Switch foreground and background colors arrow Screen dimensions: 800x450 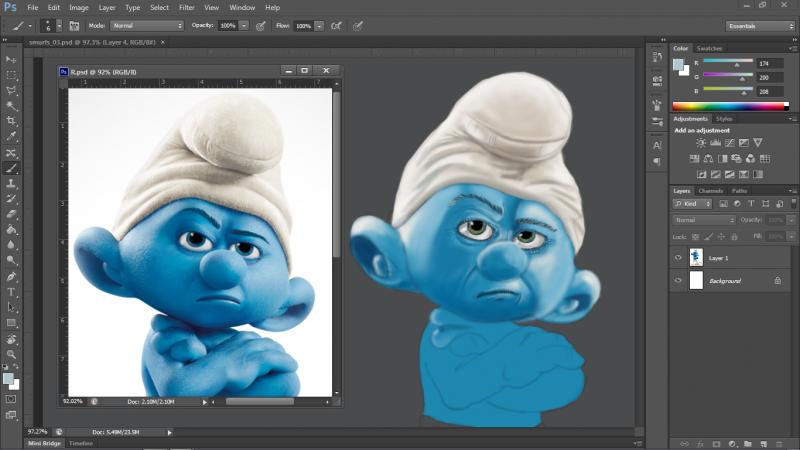click(15, 366)
